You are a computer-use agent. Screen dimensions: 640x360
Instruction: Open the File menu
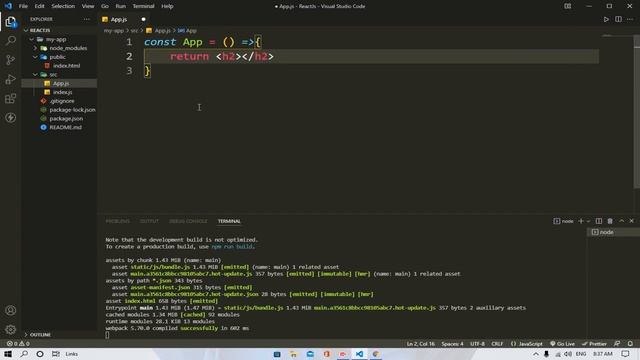tap(23, 6)
